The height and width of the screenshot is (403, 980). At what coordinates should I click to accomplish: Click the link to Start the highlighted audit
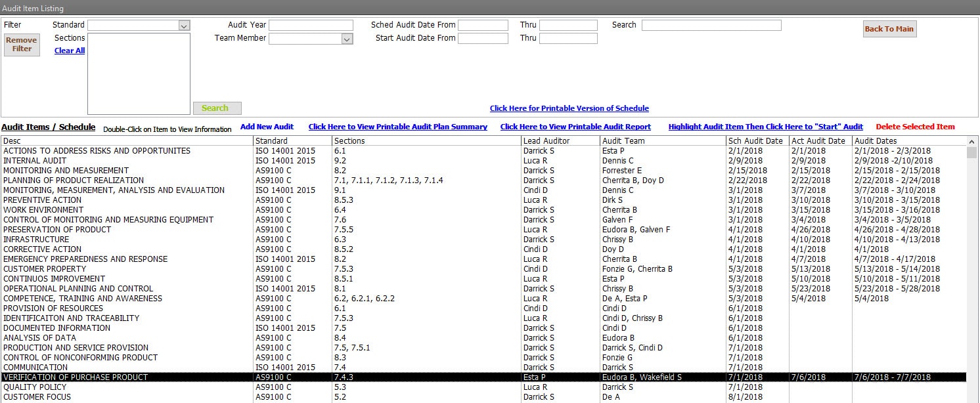click(765, 127)
